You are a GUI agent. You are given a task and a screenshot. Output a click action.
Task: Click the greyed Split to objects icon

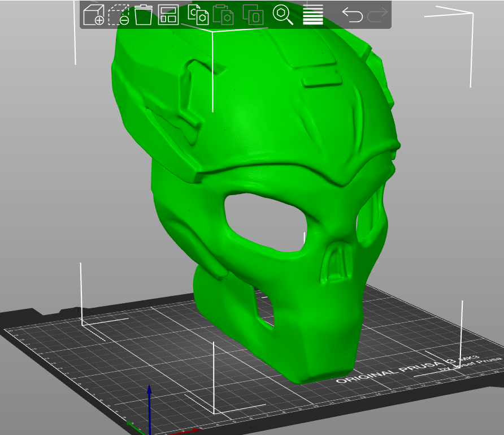(253, 15)
